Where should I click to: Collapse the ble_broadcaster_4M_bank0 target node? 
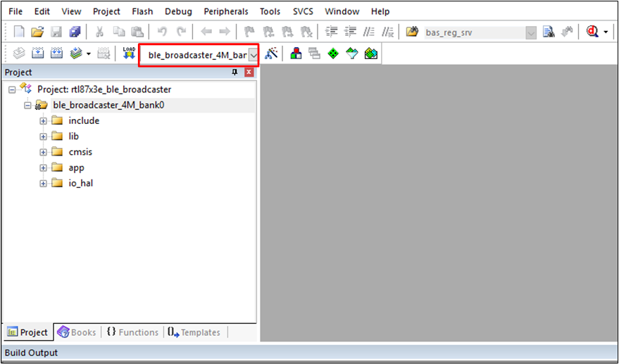pos(27,106)
